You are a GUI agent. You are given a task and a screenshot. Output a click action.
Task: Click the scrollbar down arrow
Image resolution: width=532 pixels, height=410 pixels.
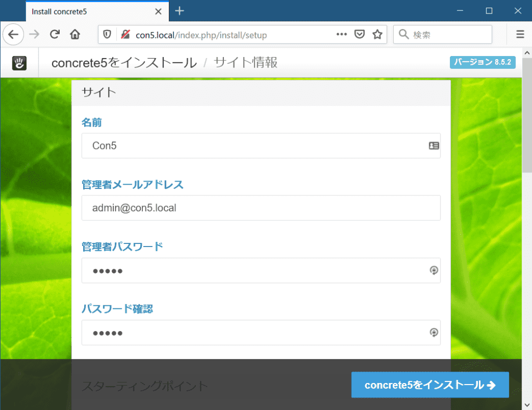[x=527, y=405]
